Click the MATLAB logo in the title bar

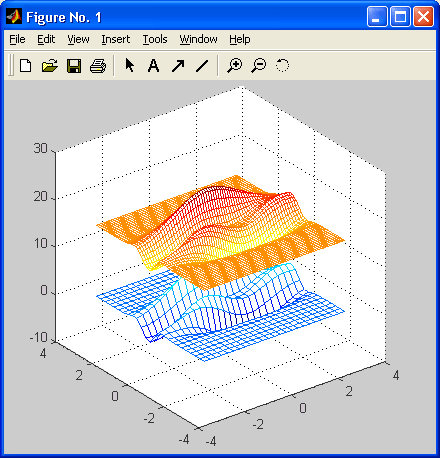14,16
